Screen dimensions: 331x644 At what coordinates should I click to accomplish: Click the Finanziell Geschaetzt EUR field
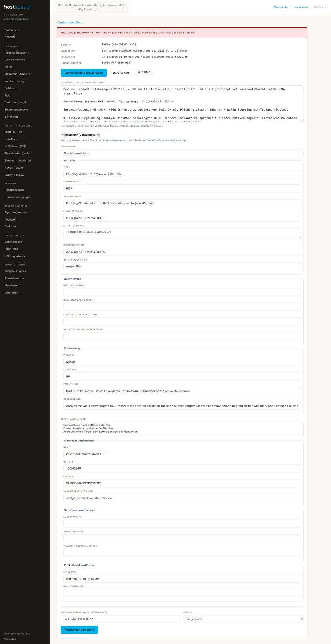pos(182,321)
